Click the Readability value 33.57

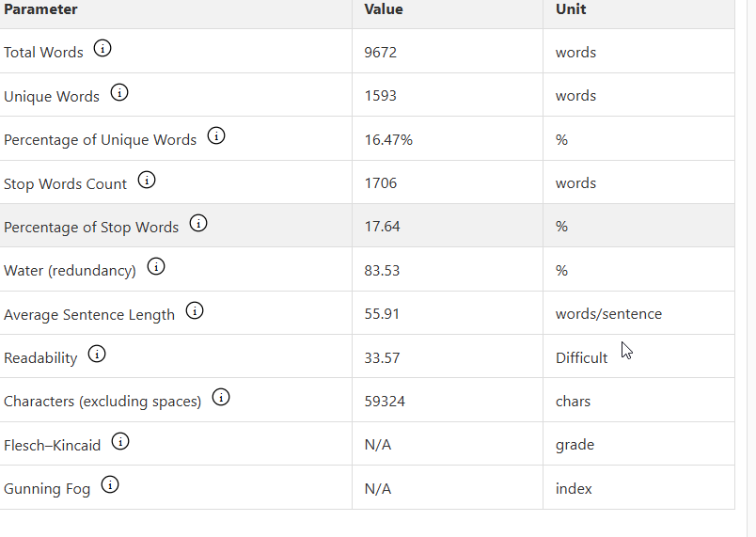(382, 357)
